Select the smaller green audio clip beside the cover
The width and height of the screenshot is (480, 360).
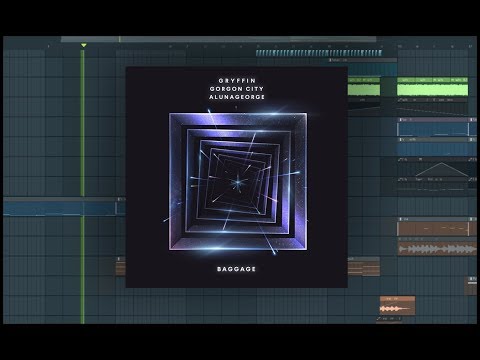[364, 87]
